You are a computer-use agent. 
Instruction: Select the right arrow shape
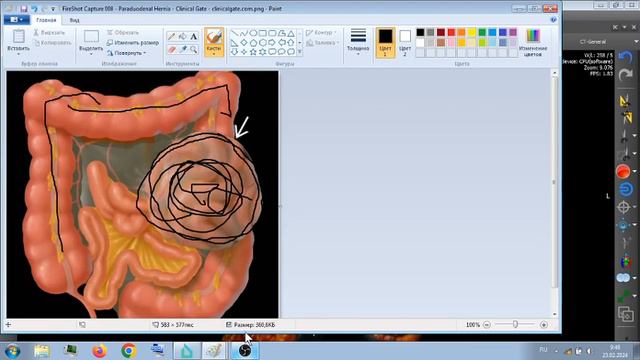pyautogui.click(x=272, y=42)
